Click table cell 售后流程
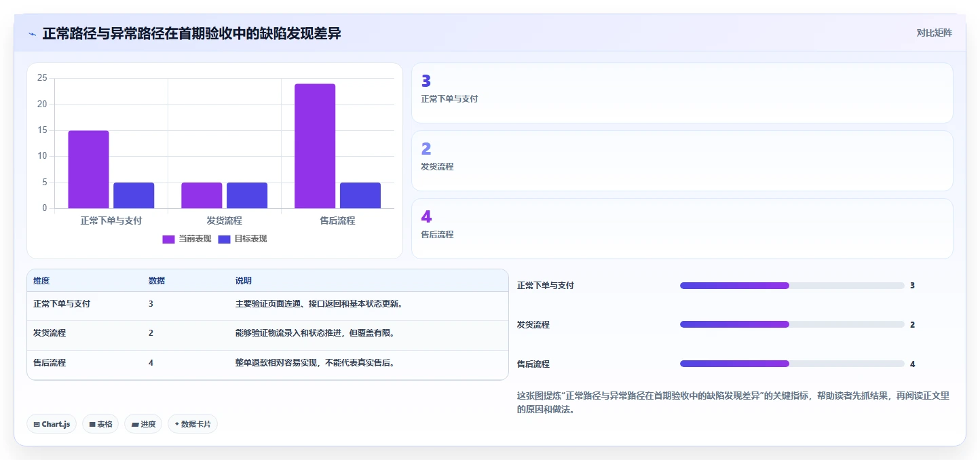980x460 pixels. pos(50,363)
